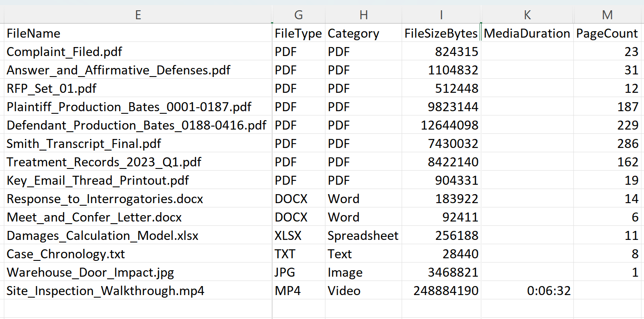This screenshot has width=644, height=319.
Task: Select the column G header
Action: (298, 15)
